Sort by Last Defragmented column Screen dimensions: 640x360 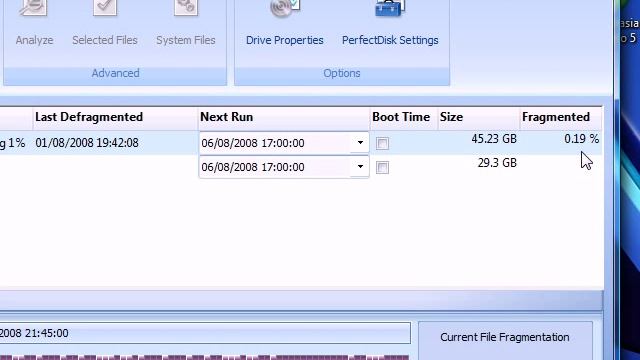point(115,118)
